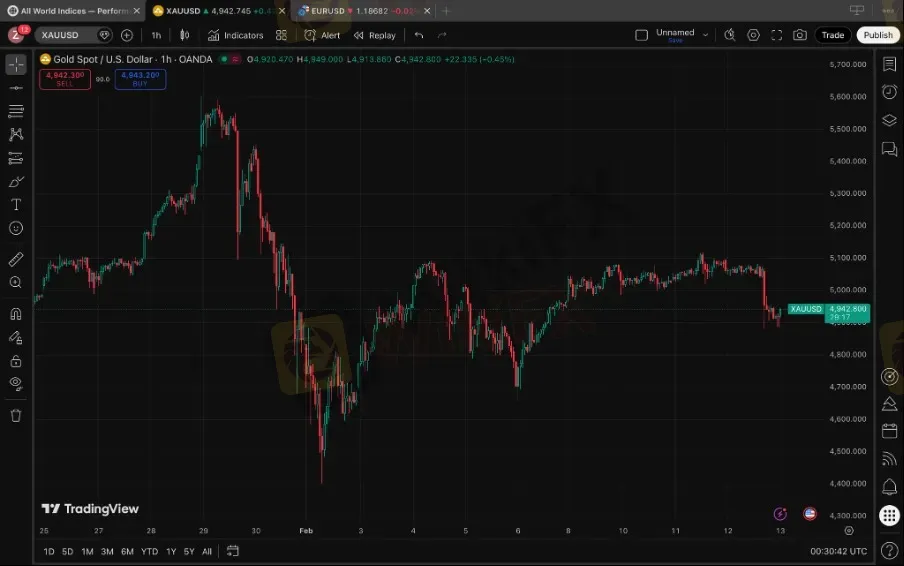Image resolution: width=904 pixels, height=566 pixels.
Task: Undo the last chart action
Action: [419, 35]
